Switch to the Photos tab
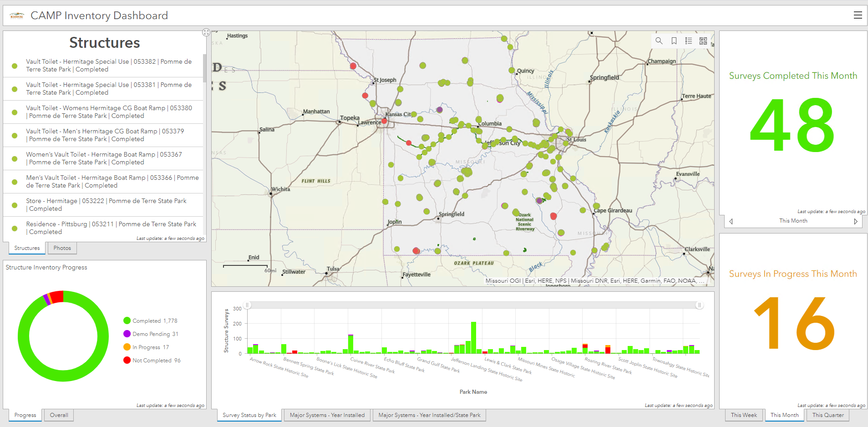Screen dimensions: 868x427 pyautogui.click(x=62, y=248)
